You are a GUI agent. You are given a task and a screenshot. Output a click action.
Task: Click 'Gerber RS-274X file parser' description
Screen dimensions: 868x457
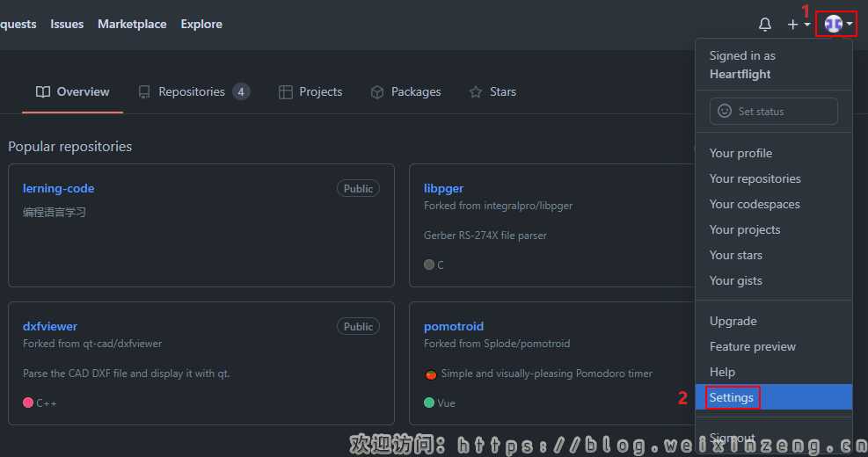point(485,236)
